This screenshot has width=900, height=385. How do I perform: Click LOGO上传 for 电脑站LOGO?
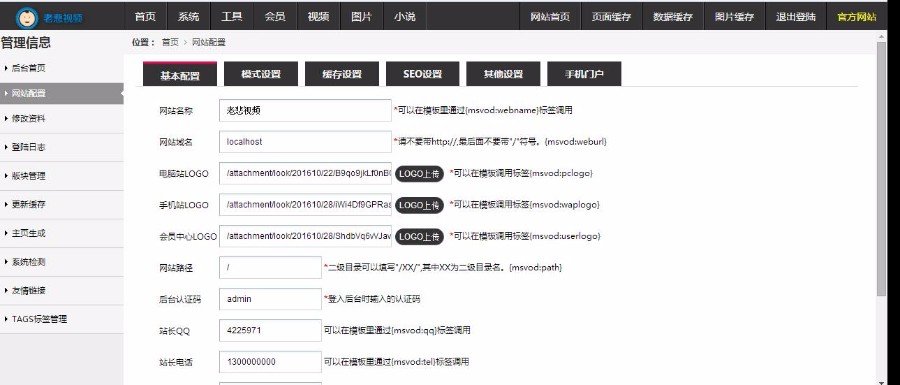point(419,174)
